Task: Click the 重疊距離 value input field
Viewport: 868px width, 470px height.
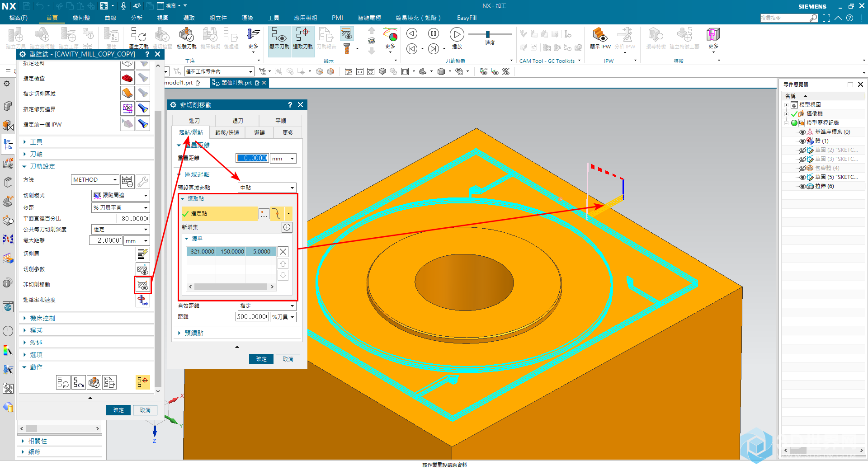Action: pos(252,158)
